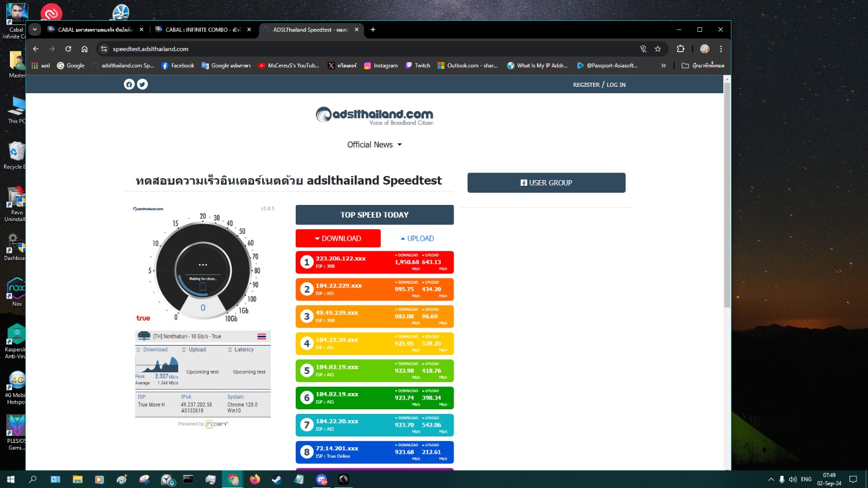
Task: Select rank 2 entry 184.22.229.xxx
Action: [x=374, y=289]
